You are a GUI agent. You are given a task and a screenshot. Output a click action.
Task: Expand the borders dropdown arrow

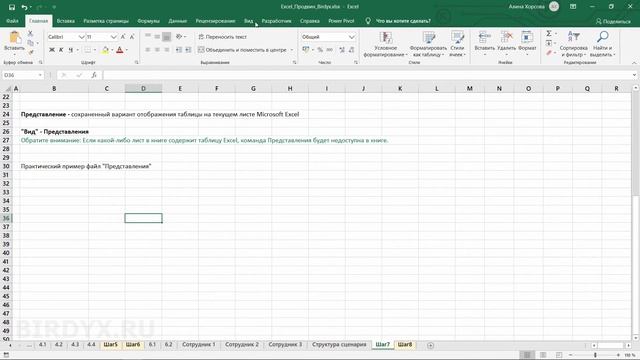(x=95, y=50)
